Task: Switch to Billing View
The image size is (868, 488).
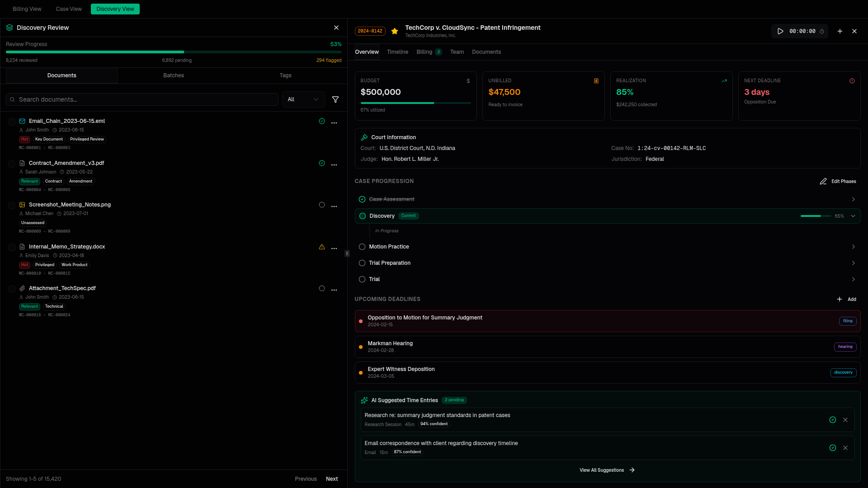Action: click(x=27, y=9)
